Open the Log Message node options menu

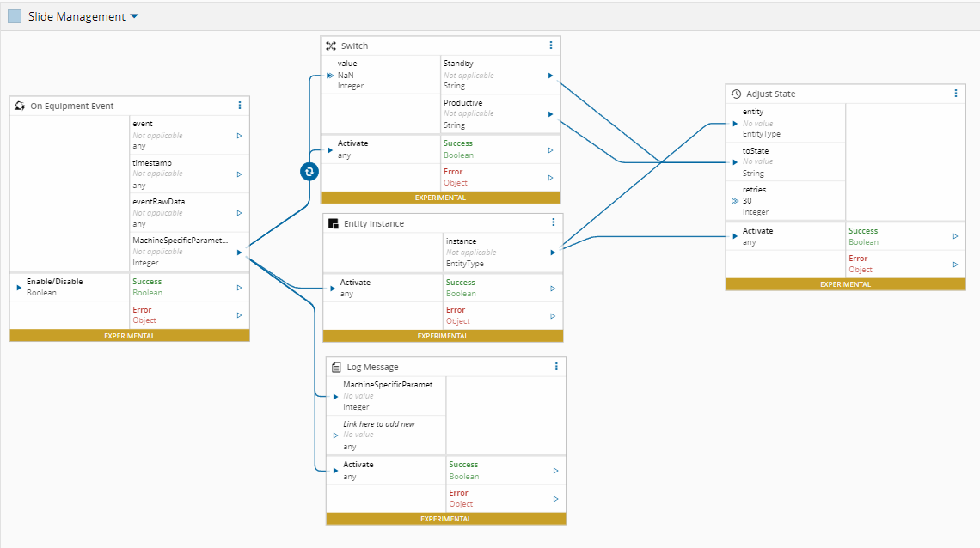556,367
